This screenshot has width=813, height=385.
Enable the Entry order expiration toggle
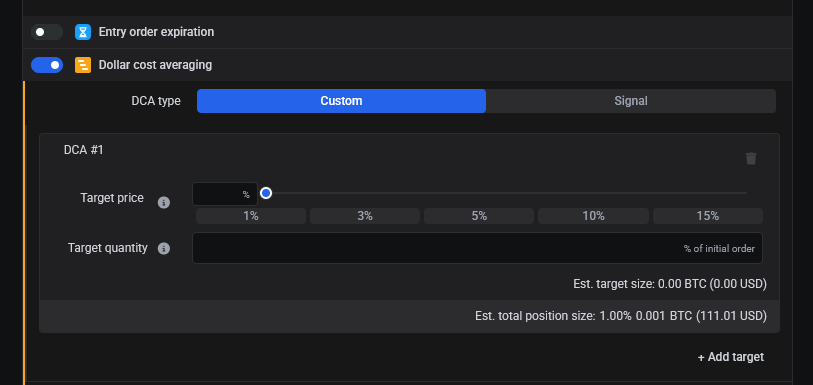[x=47, y=32]
